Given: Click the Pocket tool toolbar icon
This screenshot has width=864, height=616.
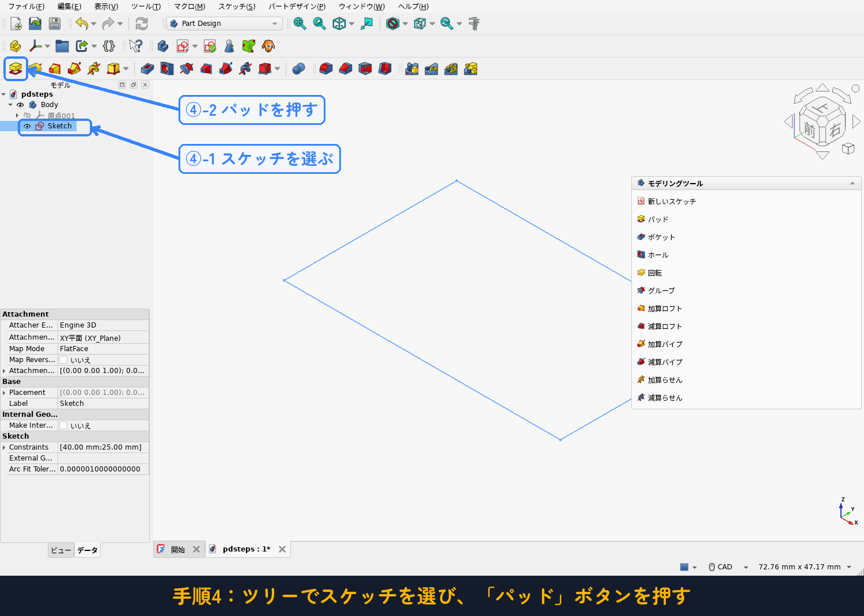Looking at the screenshot, I should coord(147,69).
